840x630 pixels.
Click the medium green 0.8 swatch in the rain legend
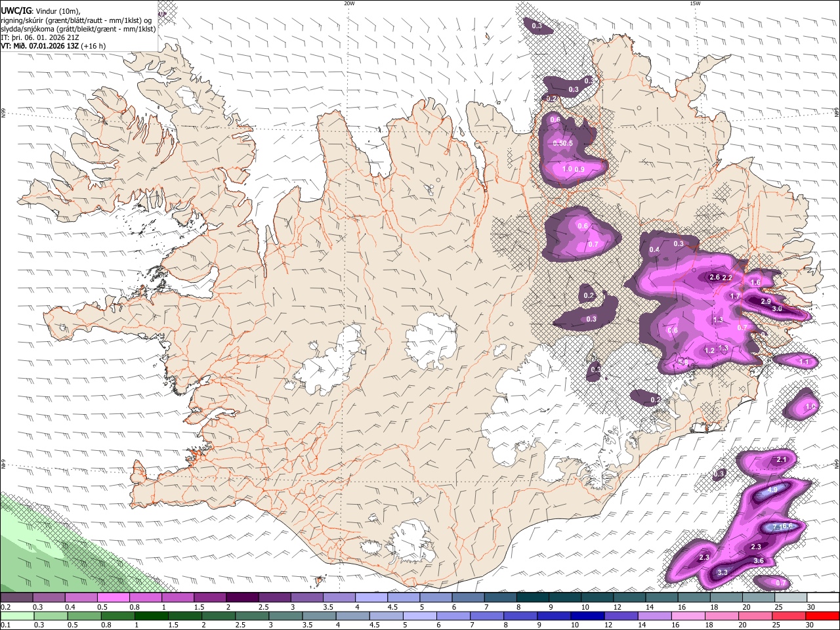[x=118, y=616]
